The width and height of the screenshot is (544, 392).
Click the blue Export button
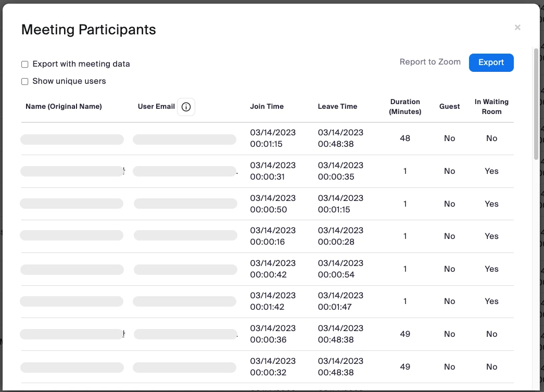[x=491, y=62]
